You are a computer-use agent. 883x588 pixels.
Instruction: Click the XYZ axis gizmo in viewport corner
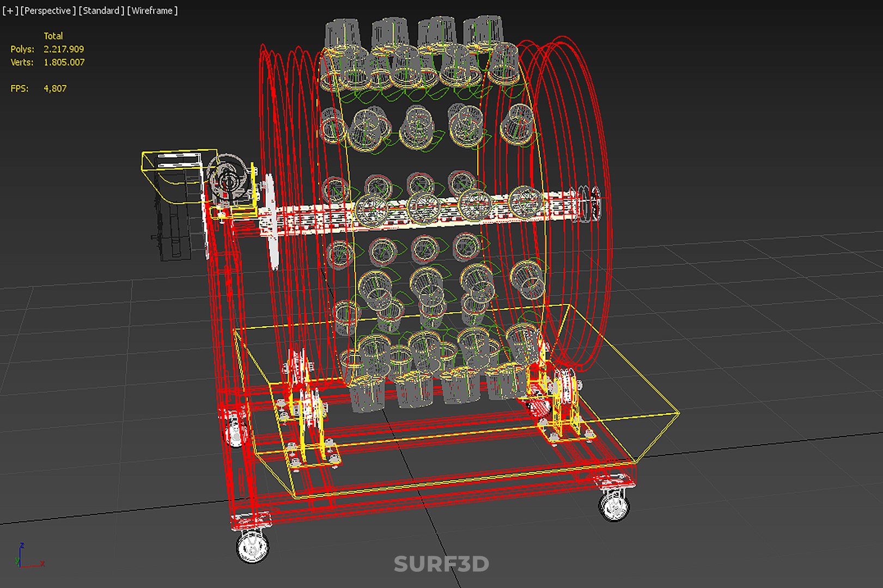[x=30, y=555]
